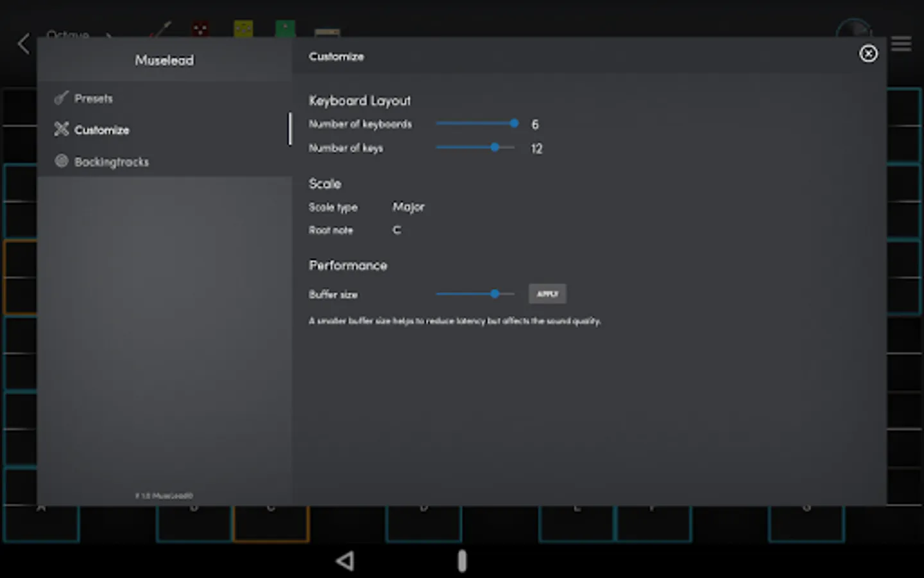Viewport: 924px width, 578px height.
Task: Select Customize in the Muselead sidebar
Action: 164,130
